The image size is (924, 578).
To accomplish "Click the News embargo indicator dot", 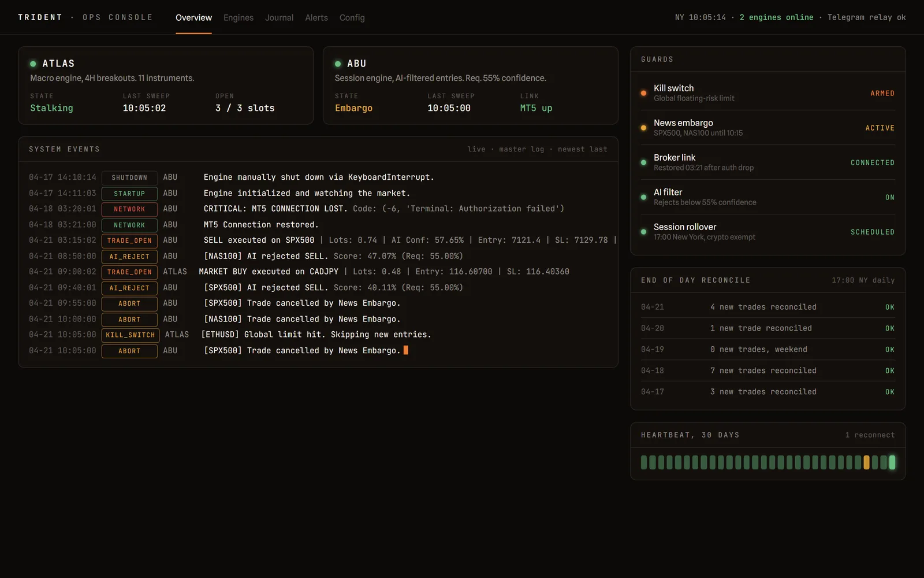I will pos(643,128).
